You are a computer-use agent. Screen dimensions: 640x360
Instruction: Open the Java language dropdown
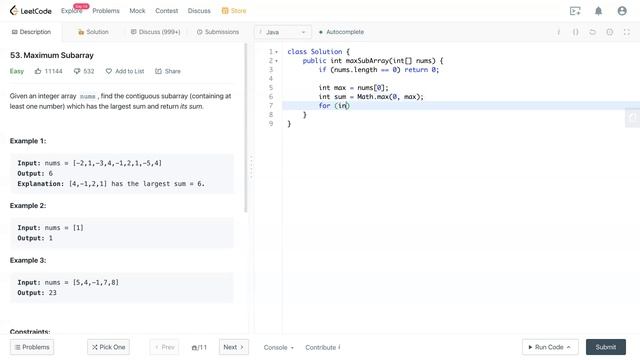[x=283, y=32]
